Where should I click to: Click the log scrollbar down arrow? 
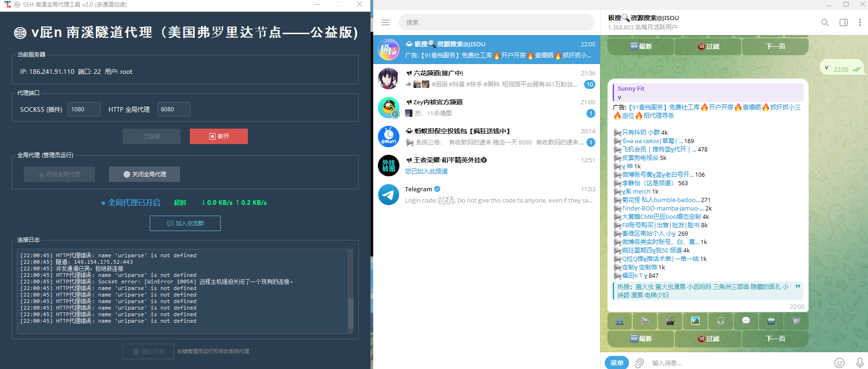coord(351,331)
